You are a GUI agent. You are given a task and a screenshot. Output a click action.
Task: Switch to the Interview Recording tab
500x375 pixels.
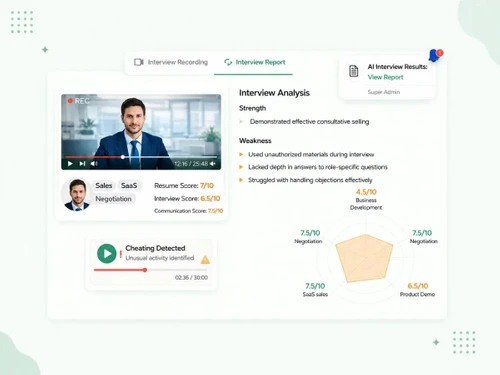coord(171,62)
